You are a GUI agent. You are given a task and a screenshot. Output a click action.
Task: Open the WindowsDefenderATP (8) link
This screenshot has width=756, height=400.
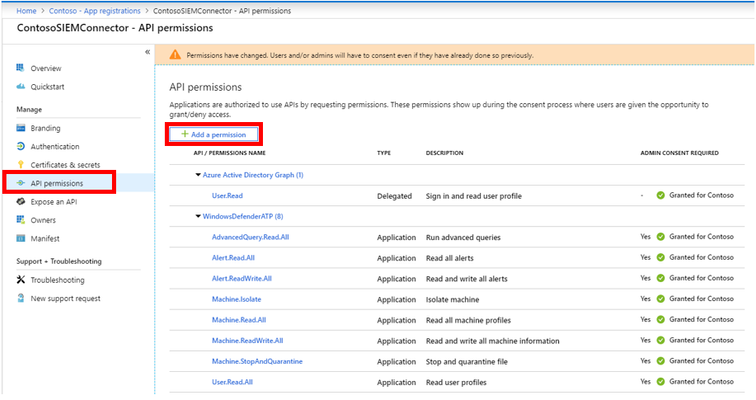coord(243,216)
